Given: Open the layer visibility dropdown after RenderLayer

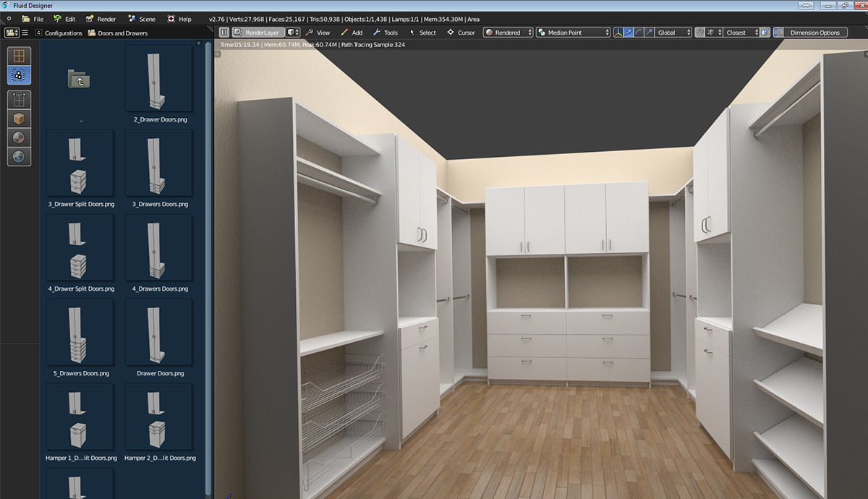Looking at the screenshot, I should (x=293, y=33).
